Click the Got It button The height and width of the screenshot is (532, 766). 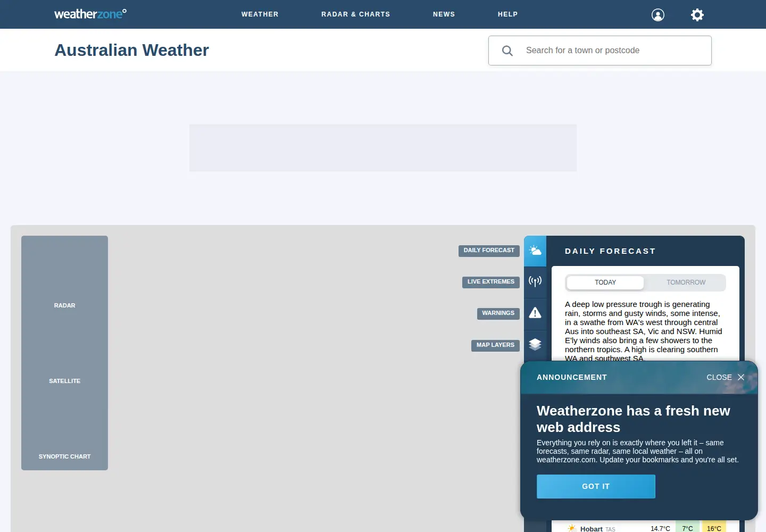[x=596, y=486]
